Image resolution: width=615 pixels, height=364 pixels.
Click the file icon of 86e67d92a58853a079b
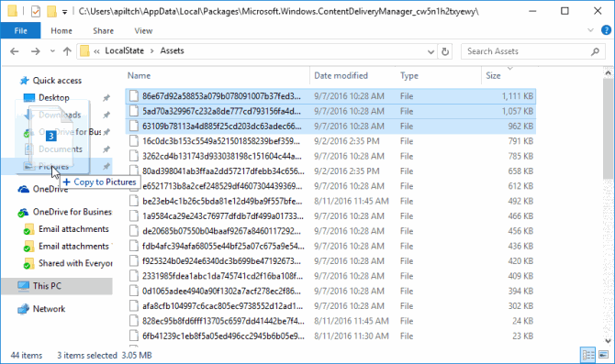134,96
